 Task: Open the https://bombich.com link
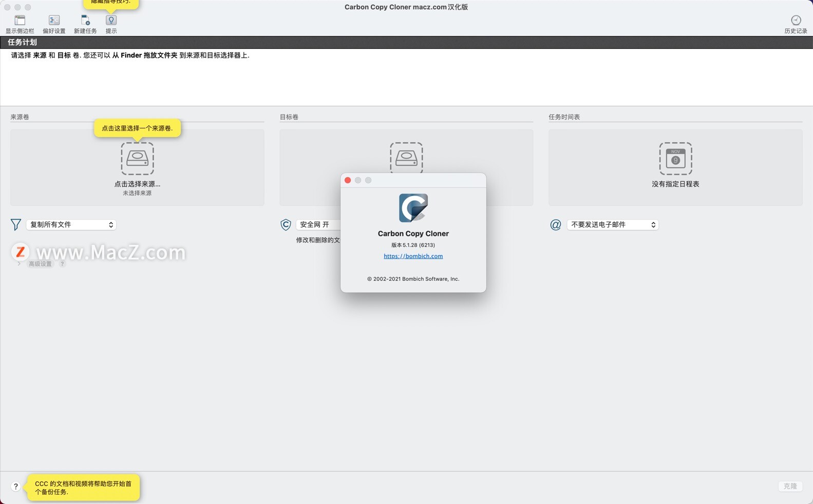(413, 256)
